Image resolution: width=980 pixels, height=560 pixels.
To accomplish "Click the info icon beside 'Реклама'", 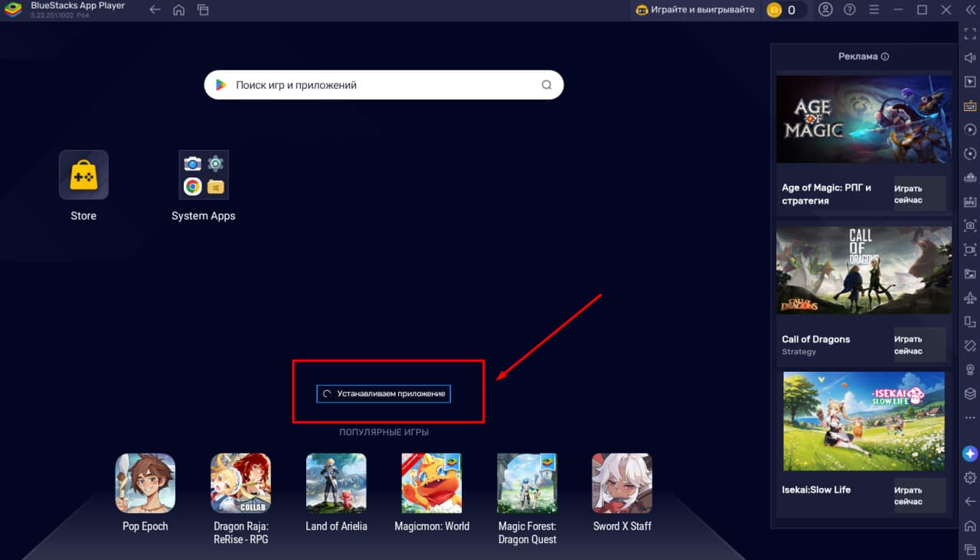I will [885, 57].
